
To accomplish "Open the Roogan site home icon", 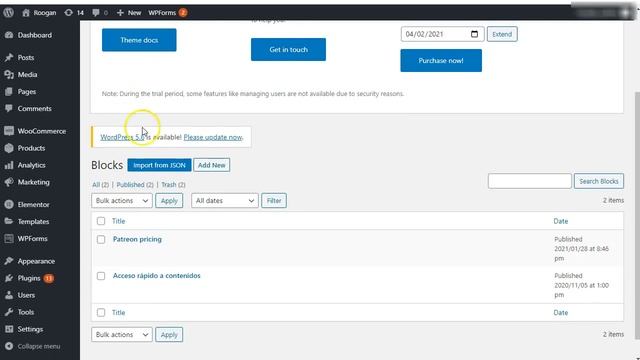I will 26,13.
